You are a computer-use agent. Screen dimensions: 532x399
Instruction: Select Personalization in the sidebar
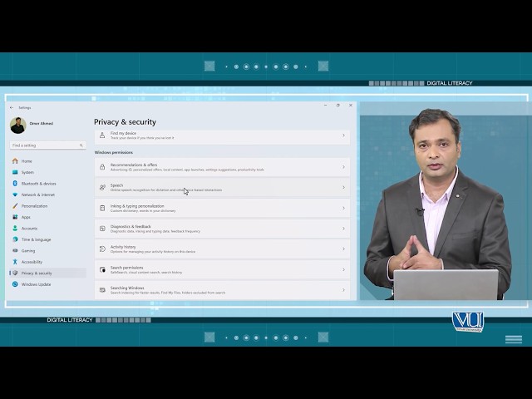34,206
